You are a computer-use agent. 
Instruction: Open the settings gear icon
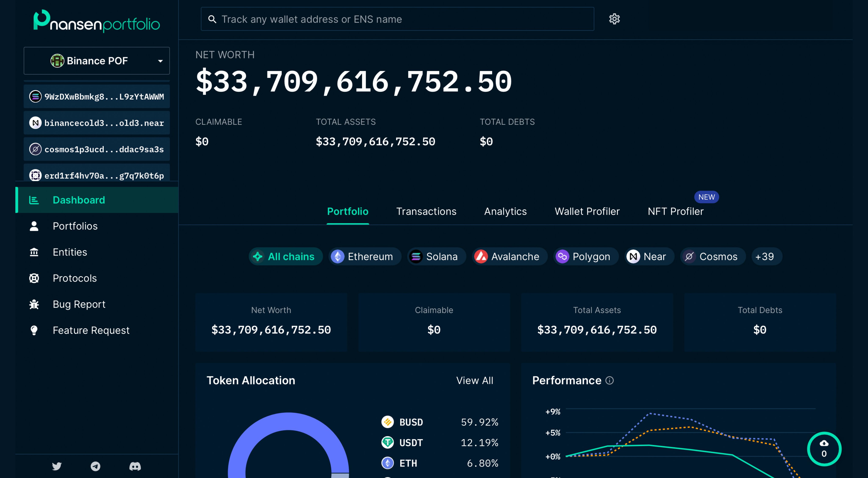point(614,19)
